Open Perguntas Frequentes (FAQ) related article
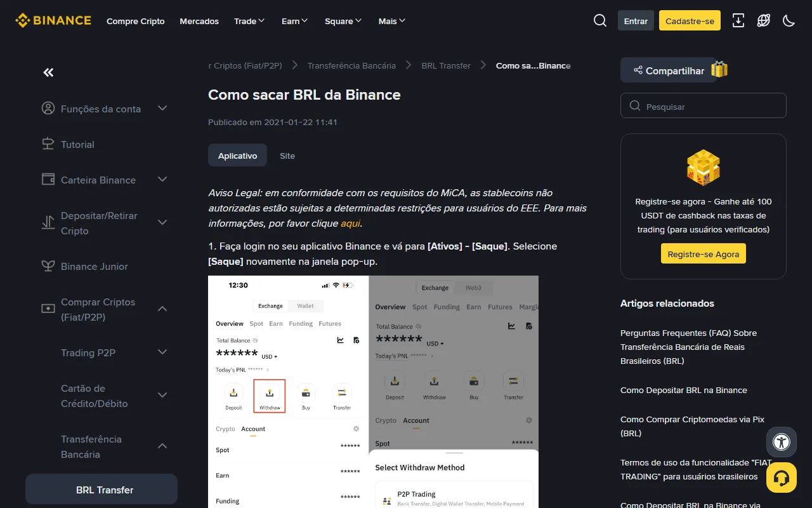812x508 pixels. pyautogui.click(x=688, y=347)
